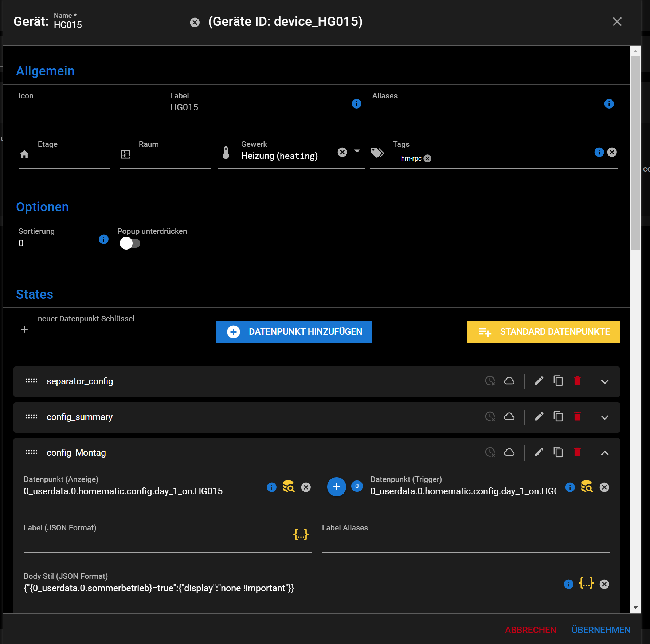Viewport: 650px width, 644px height.
Task: Show info for the Aliases field
Action: [609, 104]
